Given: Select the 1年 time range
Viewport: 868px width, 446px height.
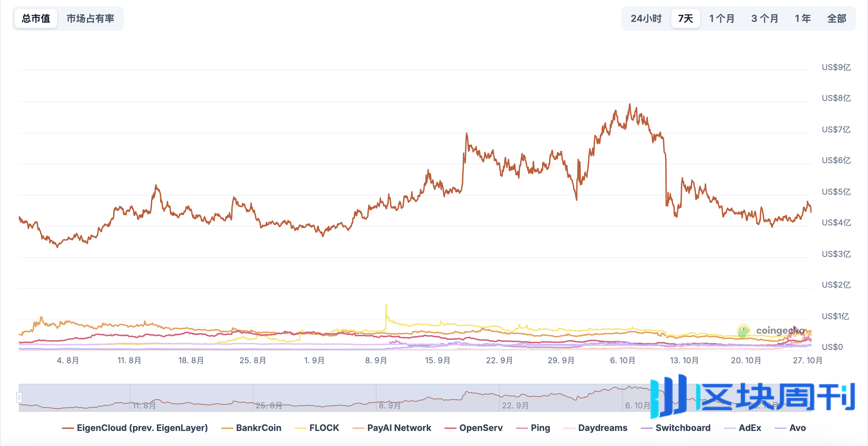Looking at the screenshot, I should click(x=803, y=18).
